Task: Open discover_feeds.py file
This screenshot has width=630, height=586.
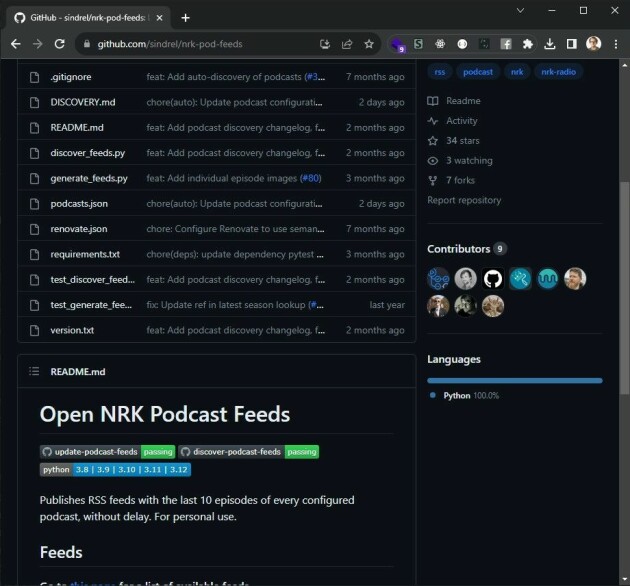Action: point(88,153)
